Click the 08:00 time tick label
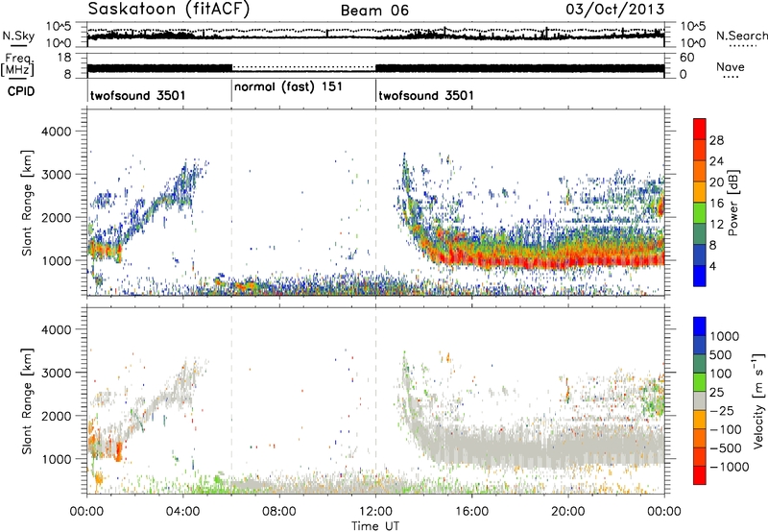Image resolution: width=768 pixels, height=532 pixels. click(279, 512)
